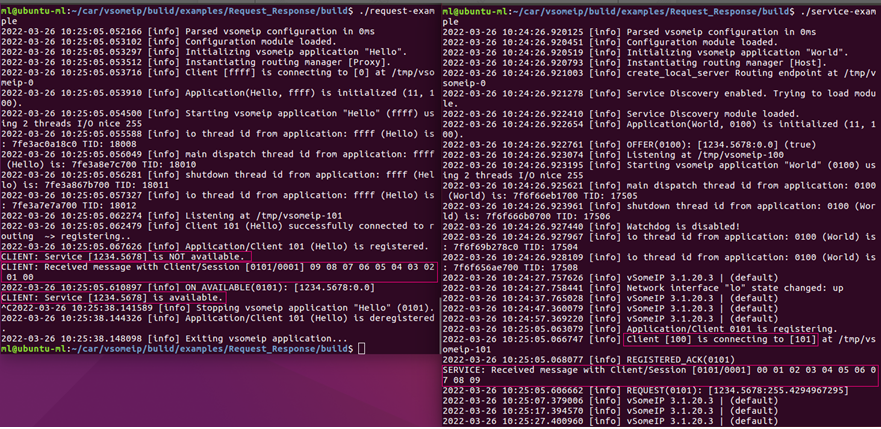Screen dimensions: 881x429
Task: Click 'Client [ffff] is connecting to [0]' line
Action: (x=218, y=77)
